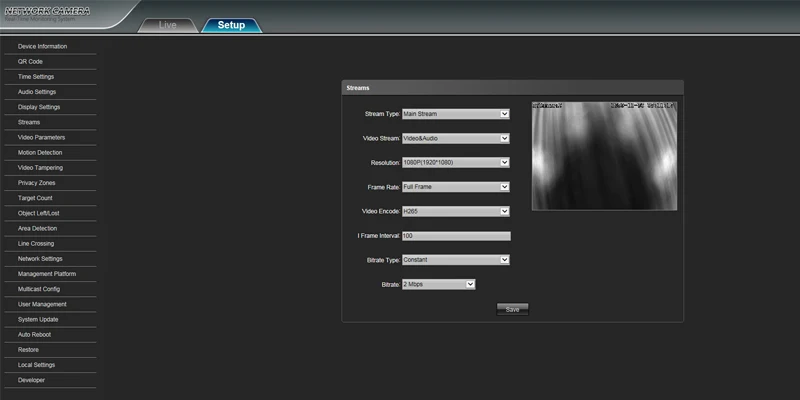Click the camera preview thumbnail
This screenshot has height=400, width=800.
604,156
